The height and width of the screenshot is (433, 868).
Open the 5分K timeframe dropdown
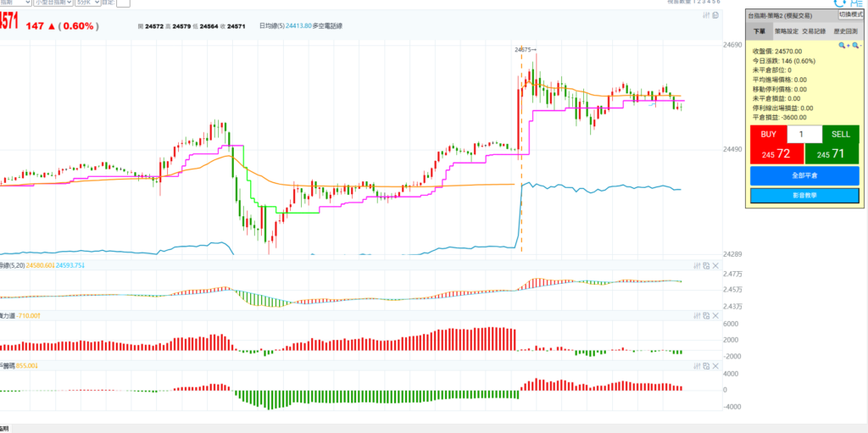coord(88,3)
